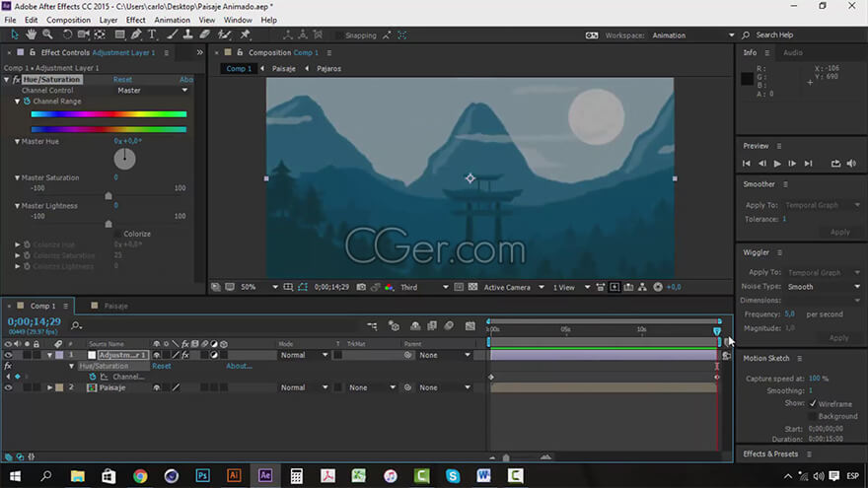Open the Composition menu
This screenshot has width=868, height=488.
point(68,20)
